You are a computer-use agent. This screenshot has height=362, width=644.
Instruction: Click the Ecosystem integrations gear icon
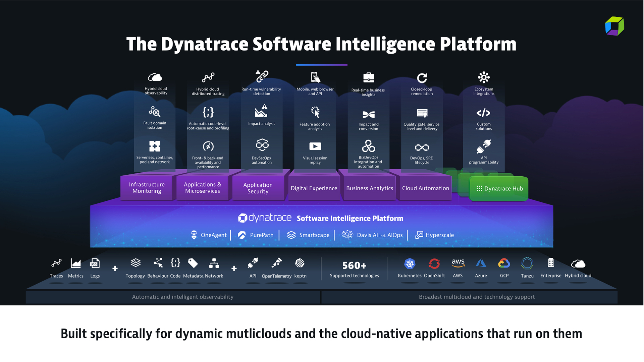tap(483, 77)
